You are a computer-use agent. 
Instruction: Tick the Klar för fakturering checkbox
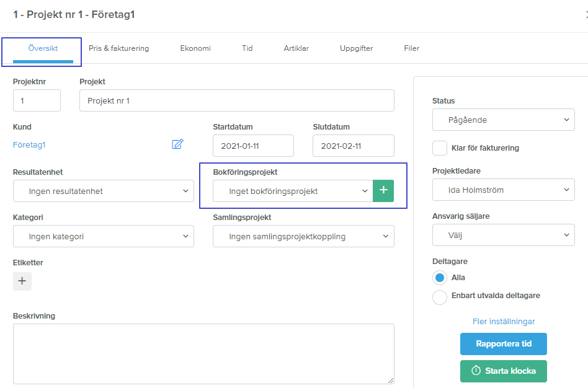440,148
